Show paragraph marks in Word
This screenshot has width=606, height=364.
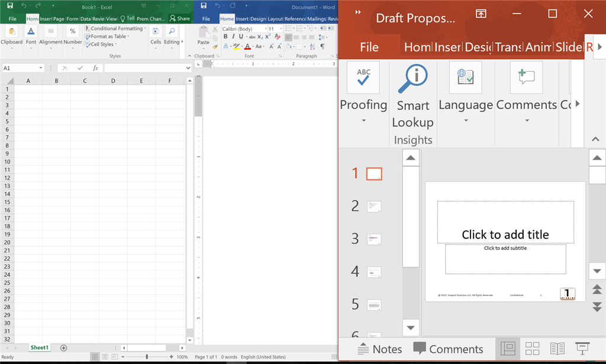pyautogui.click(x=323, y=46)
